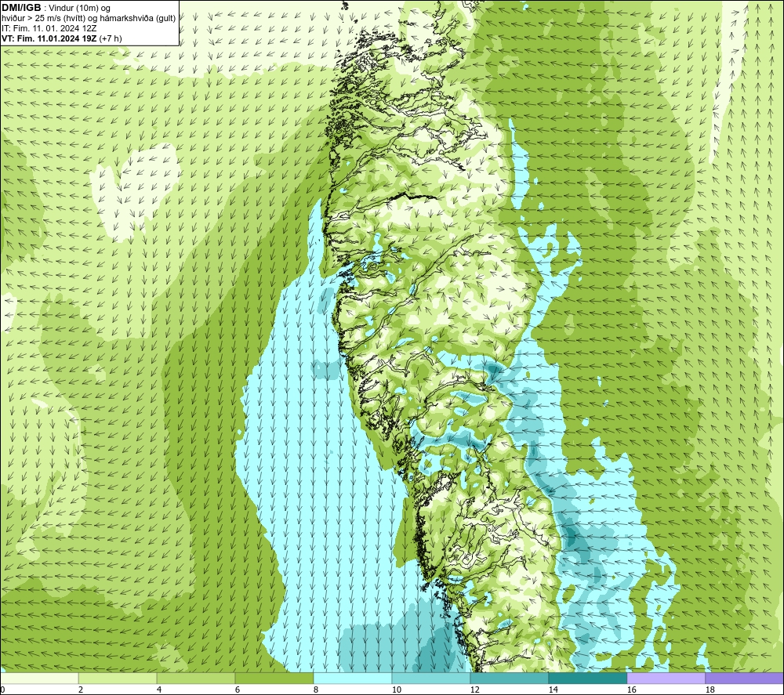
Task: Click the legend scale label "2"
Action: 81,690
